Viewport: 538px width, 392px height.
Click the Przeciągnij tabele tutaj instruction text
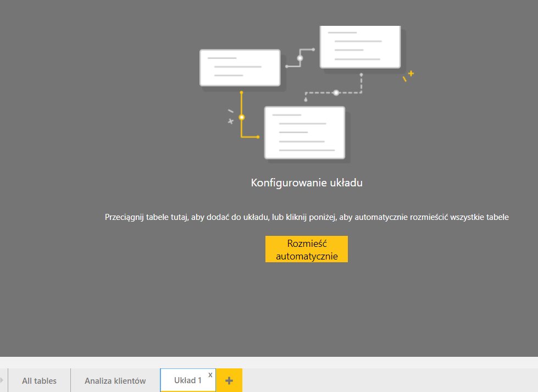306,217
